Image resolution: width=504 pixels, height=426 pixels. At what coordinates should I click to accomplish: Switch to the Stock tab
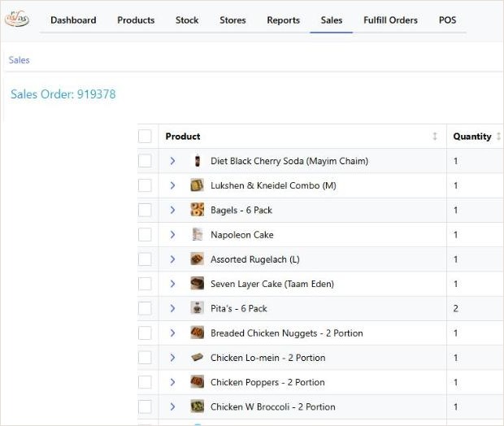tap(187, 20)
